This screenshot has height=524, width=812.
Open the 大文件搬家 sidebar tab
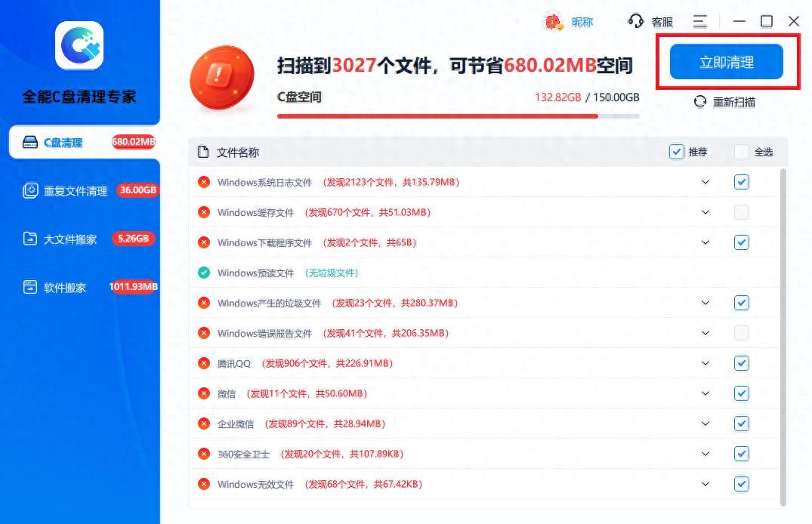point(70,239)
